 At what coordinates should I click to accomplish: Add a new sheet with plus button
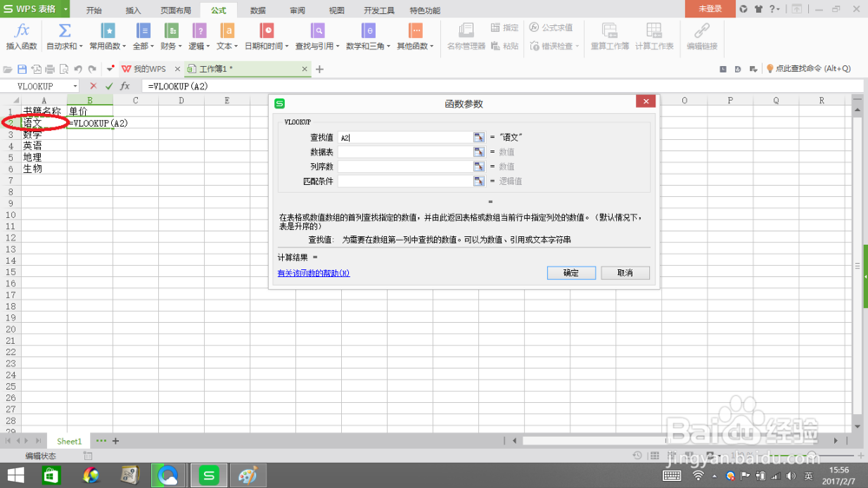(115, 441)
